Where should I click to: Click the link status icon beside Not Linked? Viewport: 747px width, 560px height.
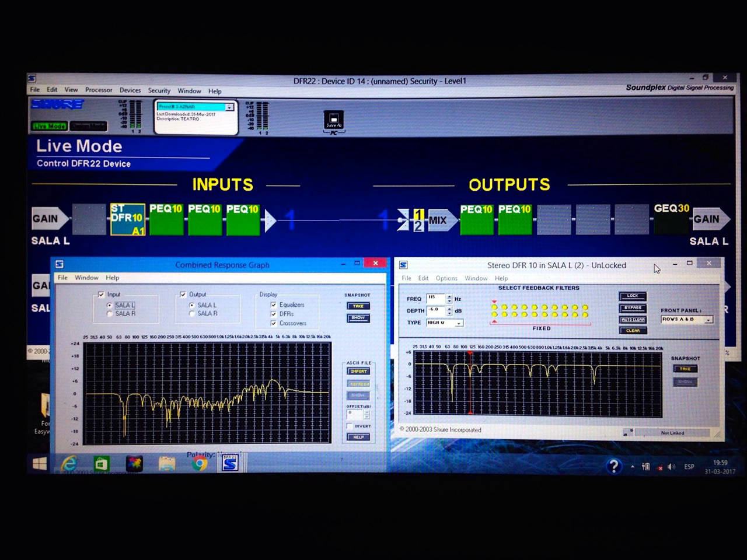[628, 432]
